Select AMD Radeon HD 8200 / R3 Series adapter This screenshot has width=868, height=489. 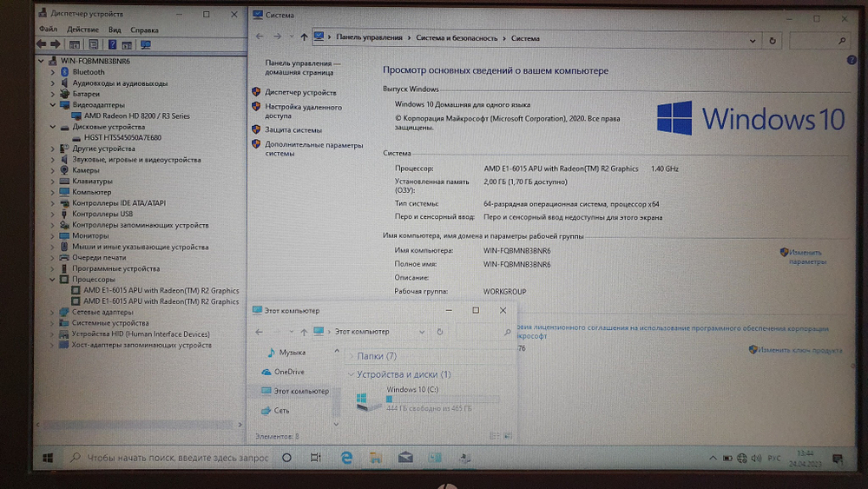point(137,116)
